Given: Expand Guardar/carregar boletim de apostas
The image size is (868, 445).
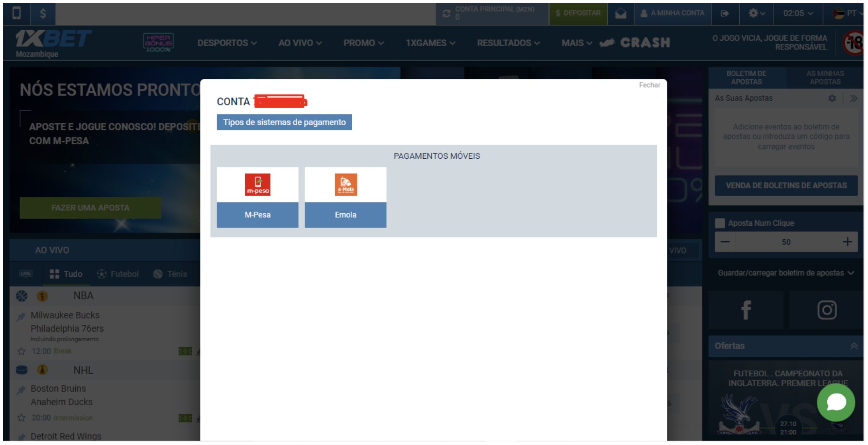Looking at the screenshot, I should 786,273.
